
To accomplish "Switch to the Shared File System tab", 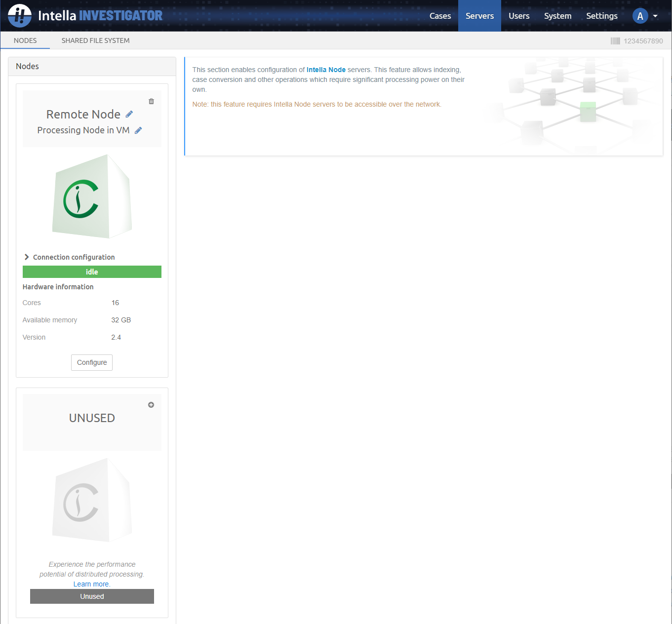I will click(x=95, y=40).
